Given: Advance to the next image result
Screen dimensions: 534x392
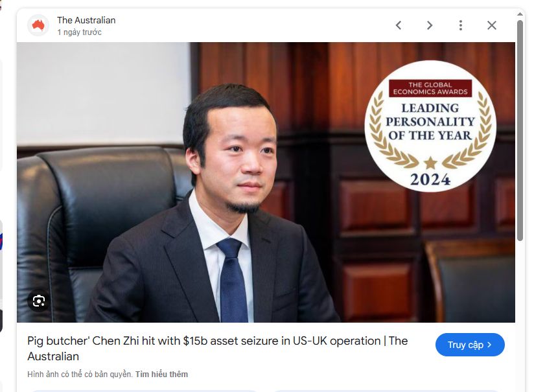Looking at the screenshot, I should (430, 25).
